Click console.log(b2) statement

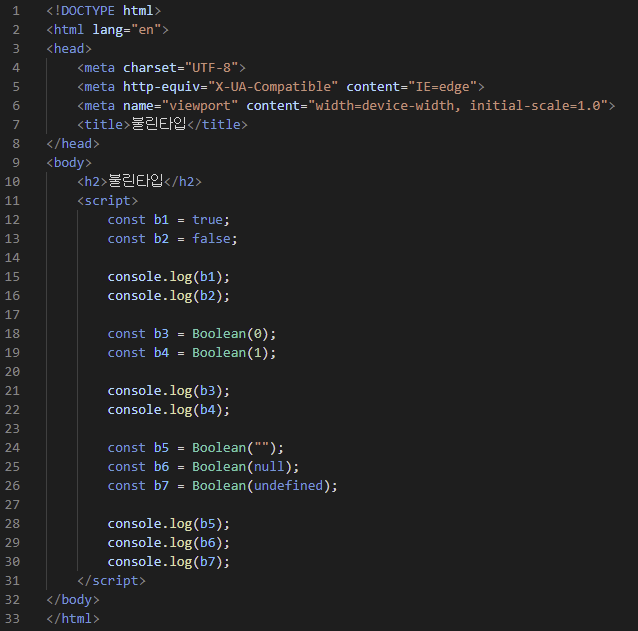169,296
